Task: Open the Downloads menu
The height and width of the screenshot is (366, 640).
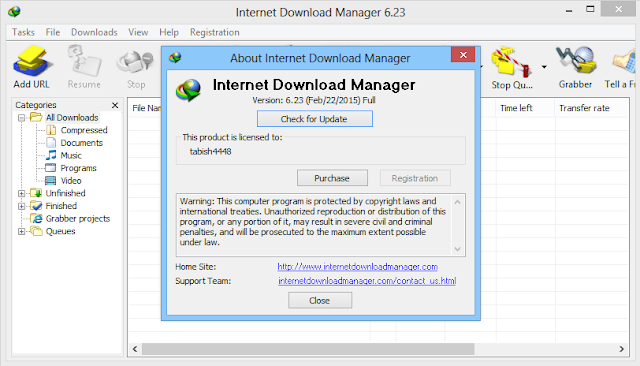Action: (94, 32)
